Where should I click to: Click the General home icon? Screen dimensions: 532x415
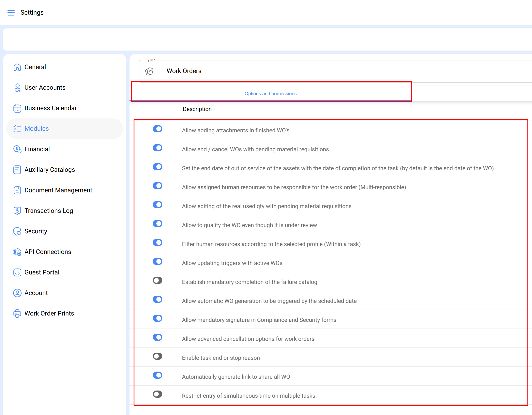(17, 67)
